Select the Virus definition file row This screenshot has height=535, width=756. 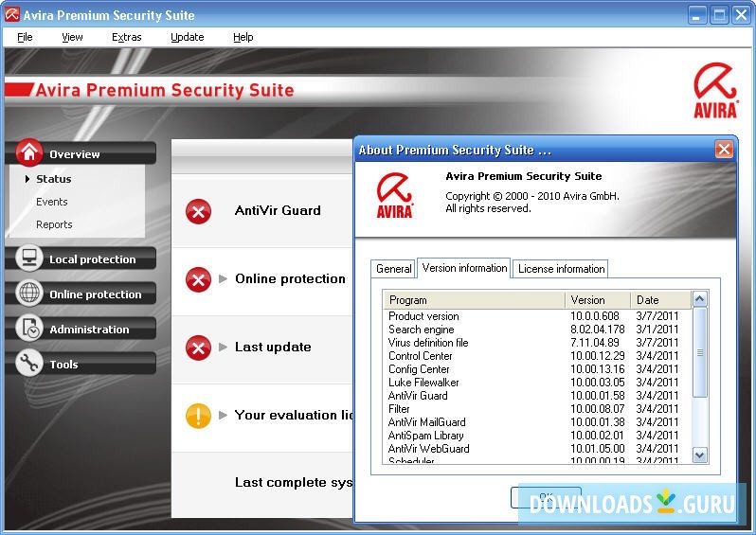point(537,343)
